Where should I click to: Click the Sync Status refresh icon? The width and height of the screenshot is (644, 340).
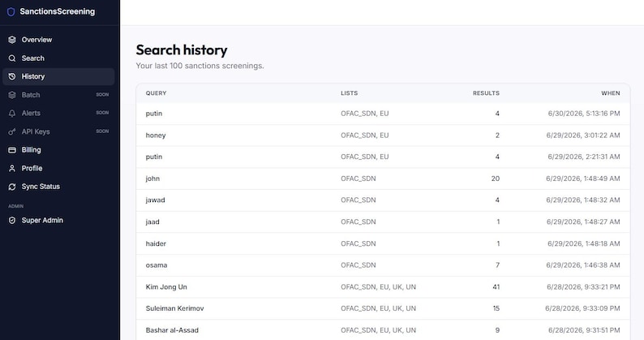click(12, 187)
